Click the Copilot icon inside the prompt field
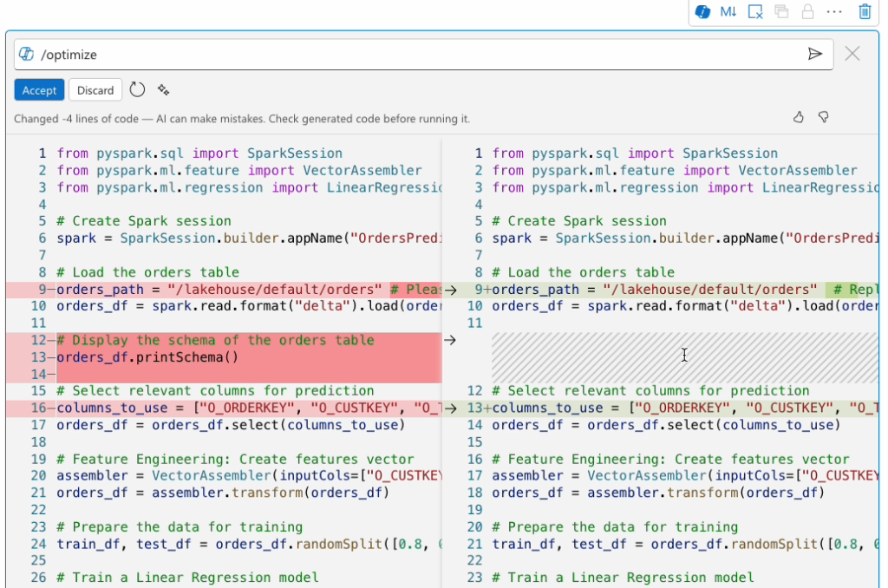Screen dimensions: 888x588 26,54
